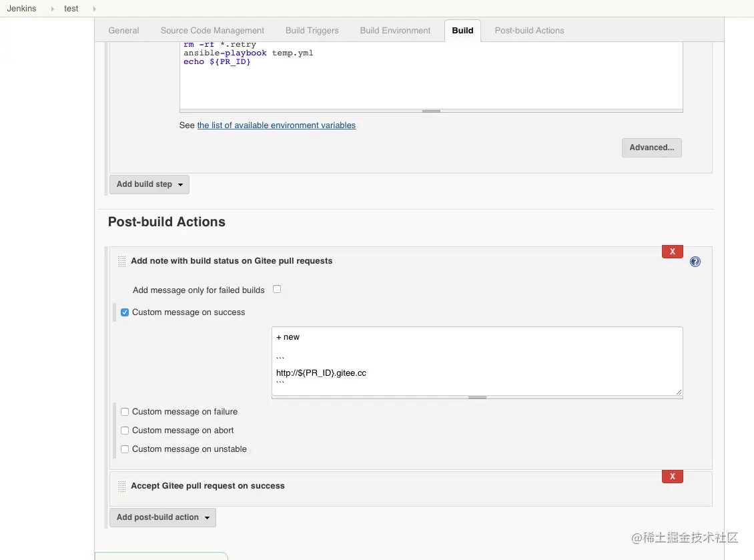Click the resize corner of success message textarea
This screenshot has width=754, height=560.
click(679, 392)
